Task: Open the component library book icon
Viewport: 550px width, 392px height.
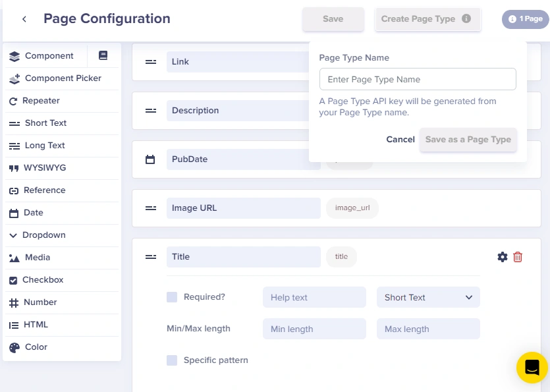Action: point(103,55)
